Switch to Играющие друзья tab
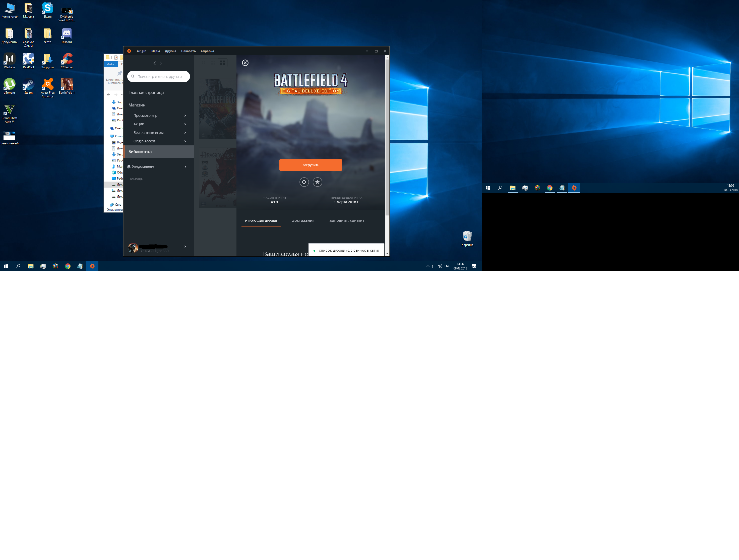 click(261, 221)
